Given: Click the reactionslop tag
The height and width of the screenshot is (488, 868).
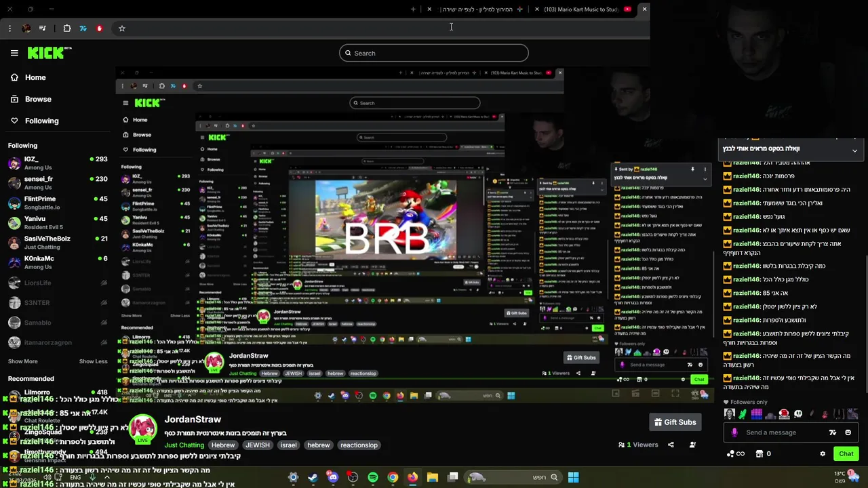Looking at the screenshot, I should click(359, 445).
